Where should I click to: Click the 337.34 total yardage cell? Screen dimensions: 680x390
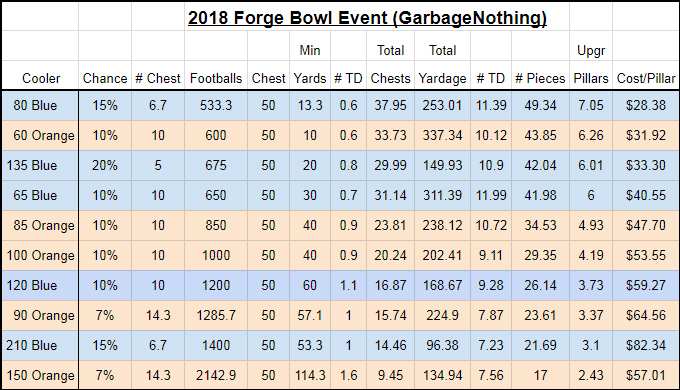tap(442, 135)
